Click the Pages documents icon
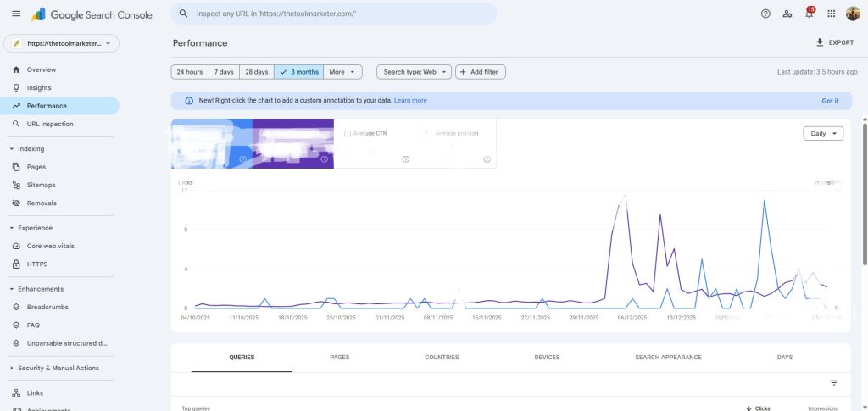 click(16, 167)
